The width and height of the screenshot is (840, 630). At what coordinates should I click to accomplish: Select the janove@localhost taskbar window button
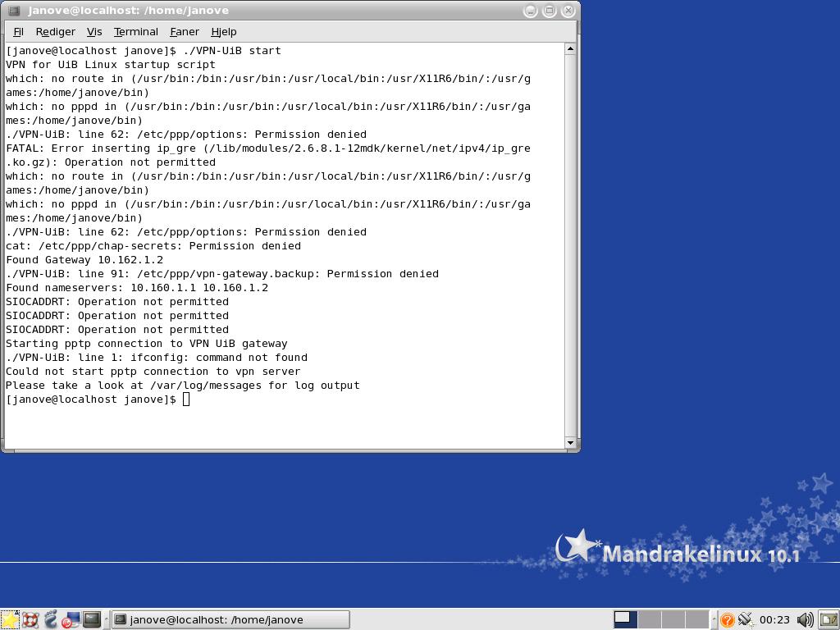coord(231,620)
